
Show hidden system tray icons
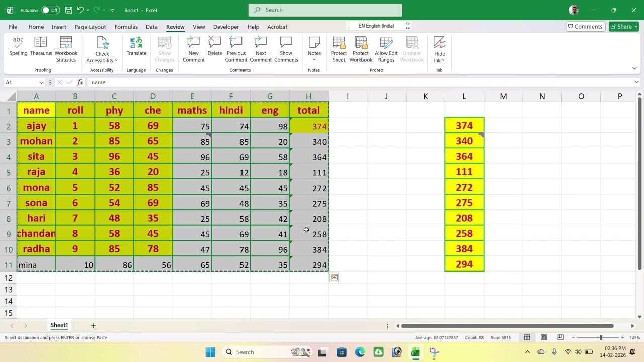(527, 352)
